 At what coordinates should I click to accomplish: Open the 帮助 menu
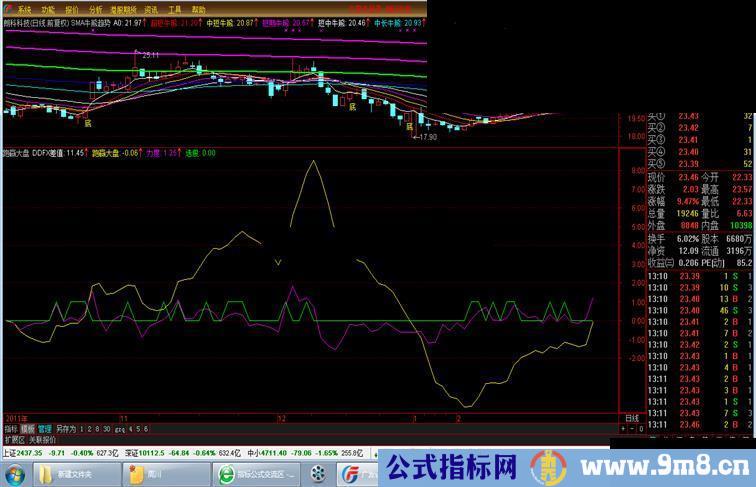[200, 8]
